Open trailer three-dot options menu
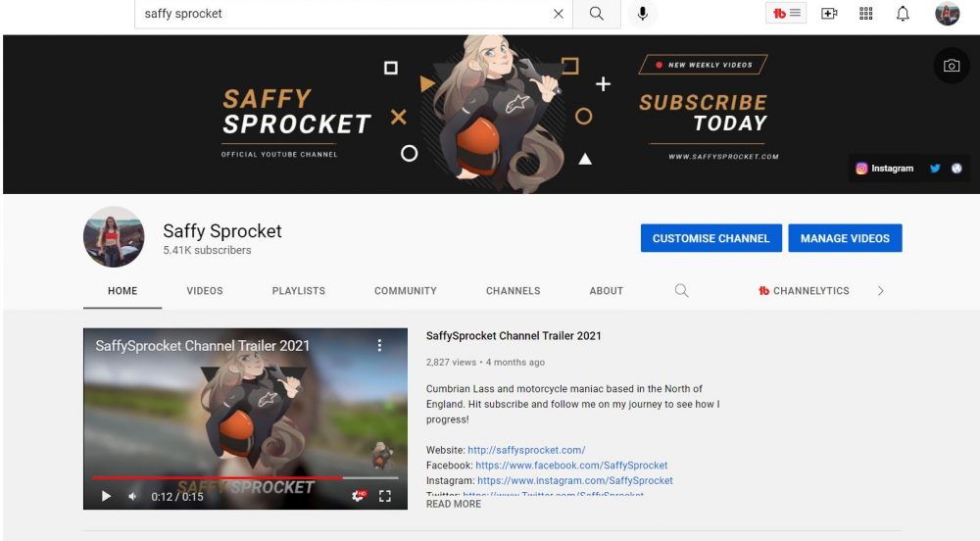This screenshot has width=980, height=541. pos(379,345)
